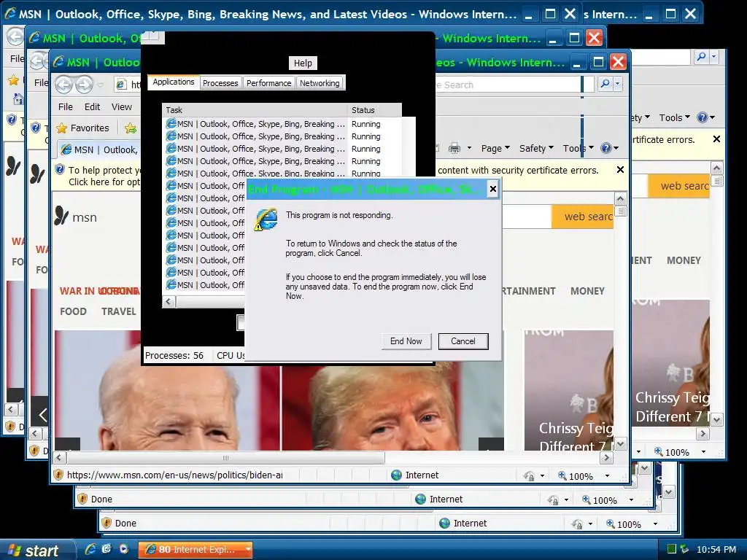The height and width of the screenshot is (560, 747).
Task: Open File menu in front IE window
Action: point(65,106)
